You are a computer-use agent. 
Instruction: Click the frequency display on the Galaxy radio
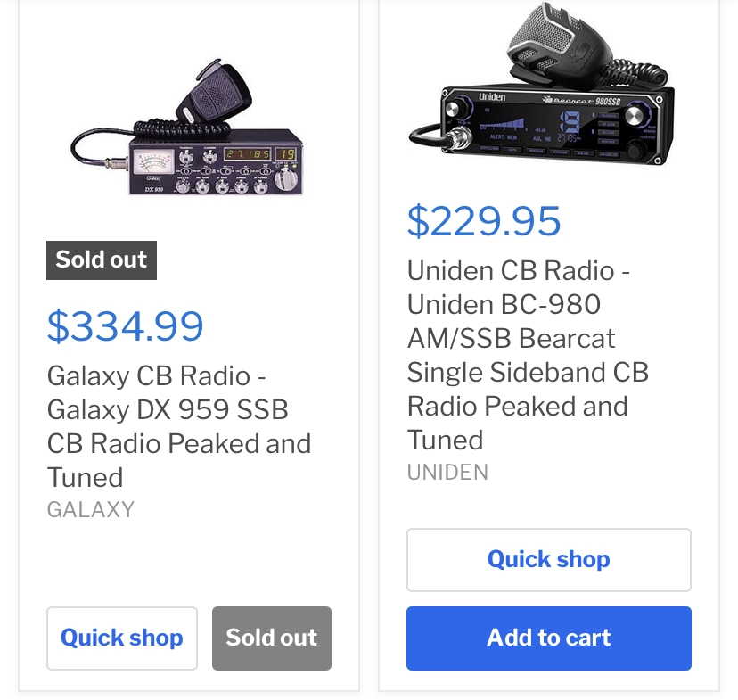coord(246,154)
